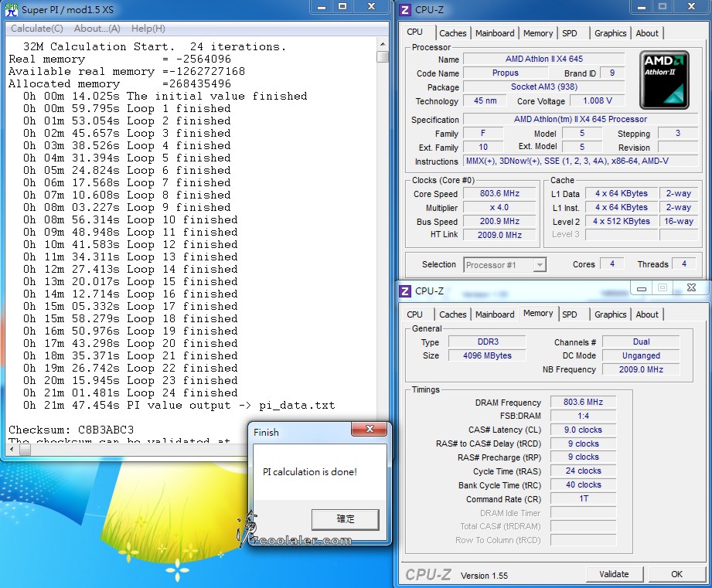Click the '32M Calculation Start. 24 iterations.' line

[155, 46]
